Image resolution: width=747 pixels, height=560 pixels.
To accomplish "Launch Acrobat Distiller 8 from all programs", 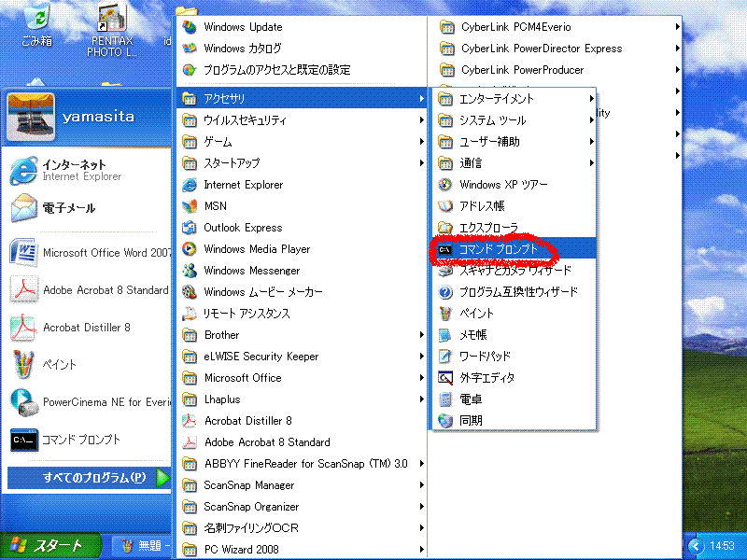I will (x=302, y=421).
